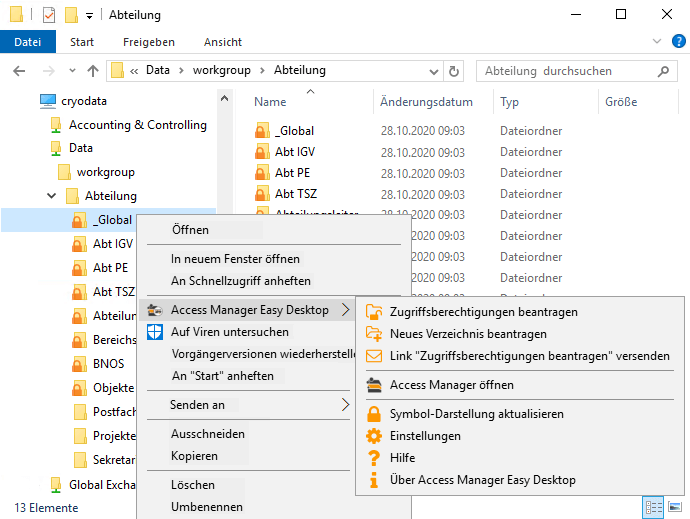Collapse the Abteilung tree node
Viewport: 690px width, 519px height.
tap(52, 196)
